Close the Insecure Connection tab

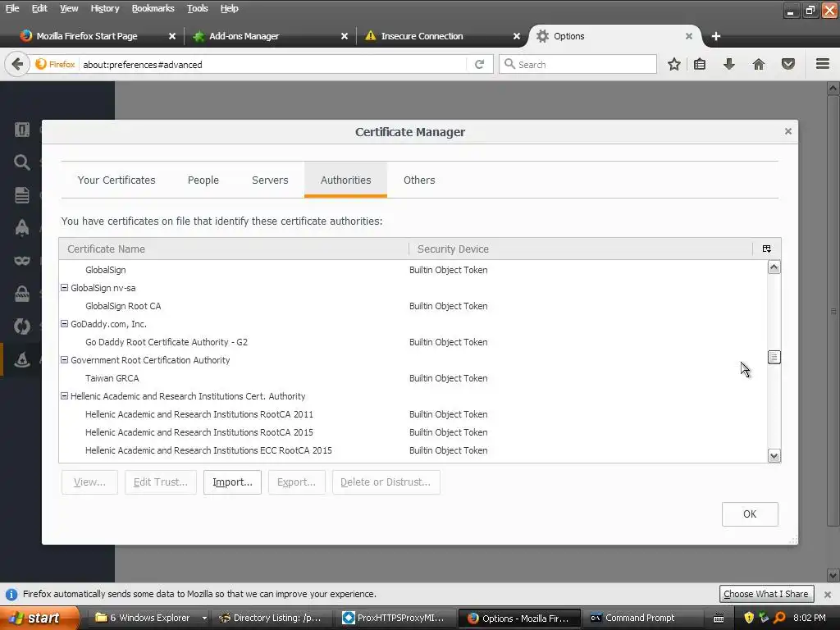(x=517, y=36)
